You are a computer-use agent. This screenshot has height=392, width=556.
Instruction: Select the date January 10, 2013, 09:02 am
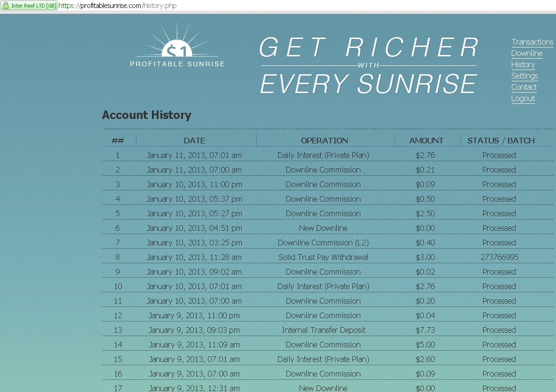194,272
